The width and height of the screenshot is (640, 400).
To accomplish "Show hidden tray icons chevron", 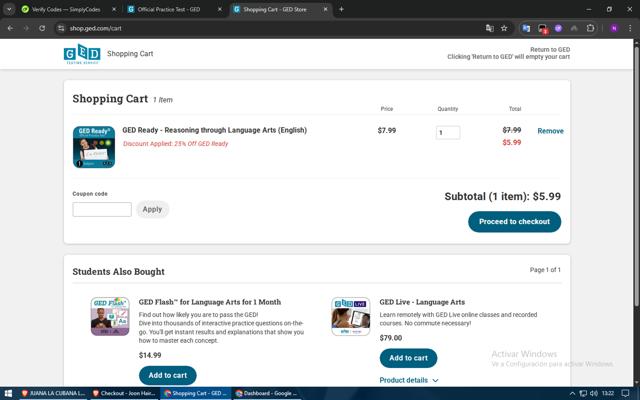I will point(572,393).
